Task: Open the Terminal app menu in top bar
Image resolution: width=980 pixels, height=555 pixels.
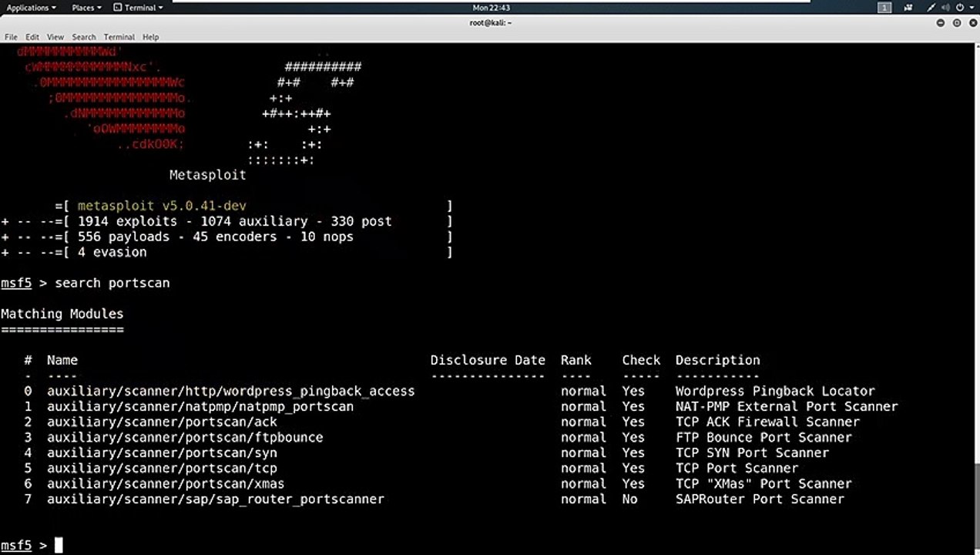Action: (138, 8)
